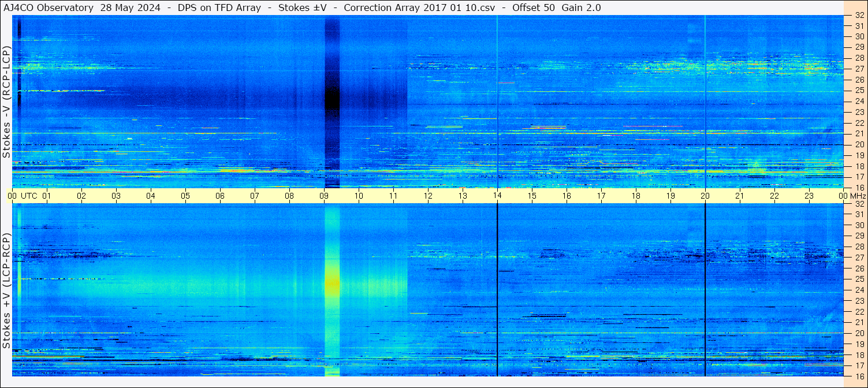Click the "Offset 50" value in header
The height and width of the screenshot is (388, 868).
(x=534, y=8)
